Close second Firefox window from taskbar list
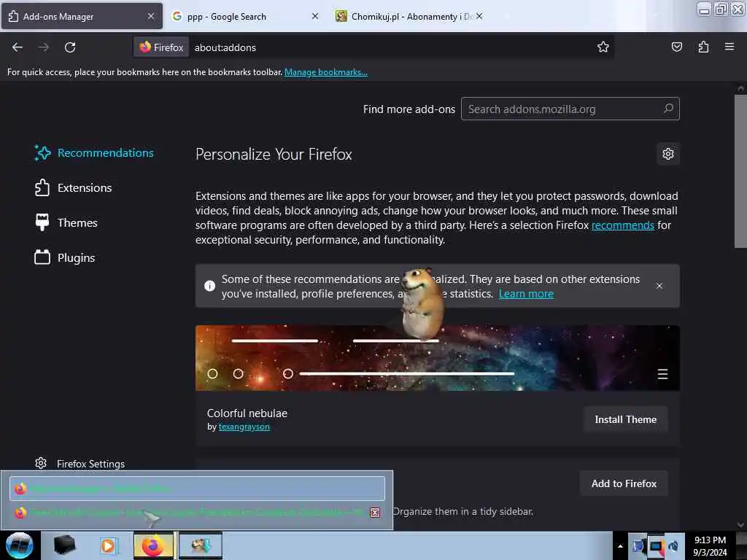Viewport: 747px width, 560px height. pyautogui.click(x=375, y=513)
